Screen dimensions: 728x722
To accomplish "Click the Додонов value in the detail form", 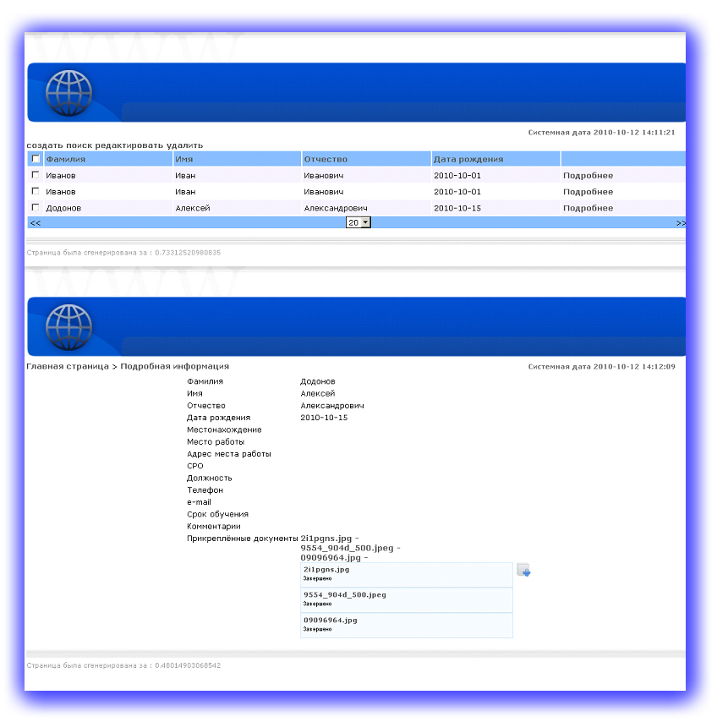I will click(x=318, y=381).
